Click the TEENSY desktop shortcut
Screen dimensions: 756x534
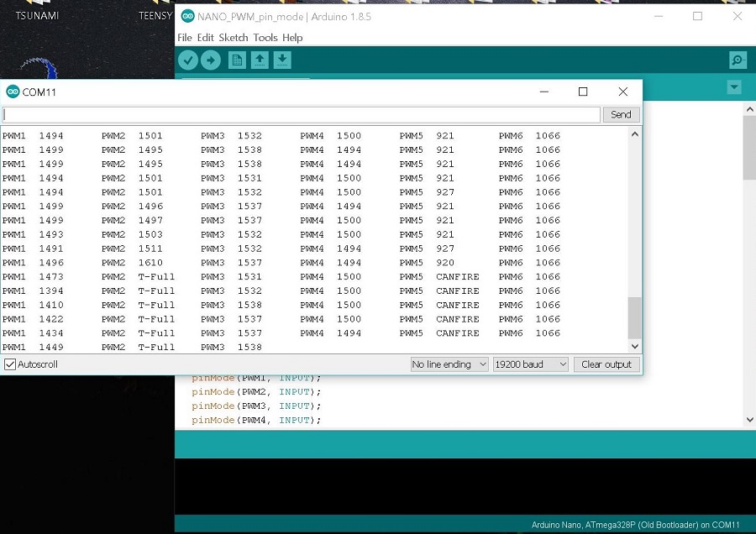click(155, 15)
